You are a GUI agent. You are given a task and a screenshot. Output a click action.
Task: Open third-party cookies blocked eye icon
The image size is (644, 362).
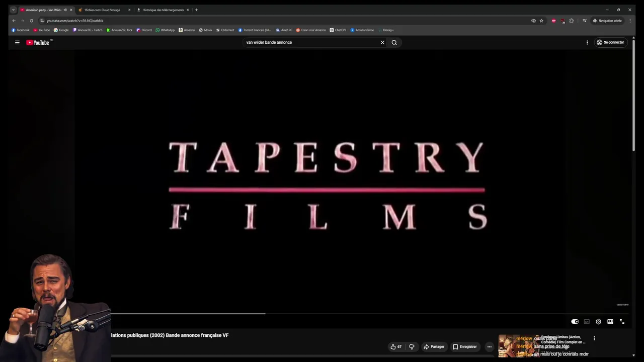(x=533, y=21)
